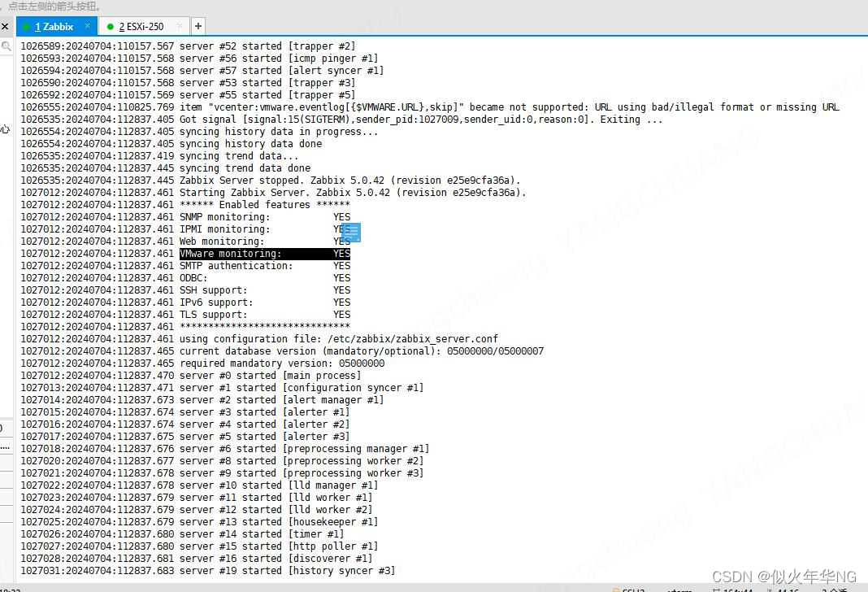This screenshot has height=592, width=868.
Task: Click the 'syncing trend data done' line
Action: point(166,168)
